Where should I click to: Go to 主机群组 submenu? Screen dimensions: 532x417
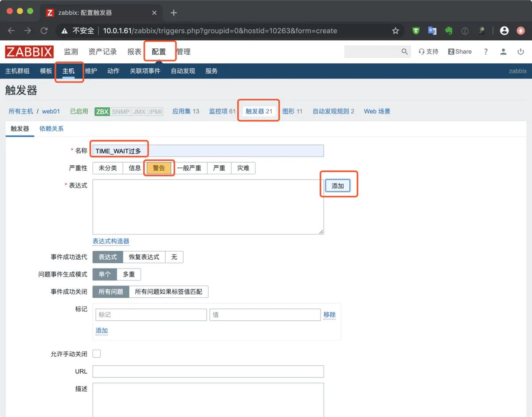pyautogui.click(x=17, y=71)
